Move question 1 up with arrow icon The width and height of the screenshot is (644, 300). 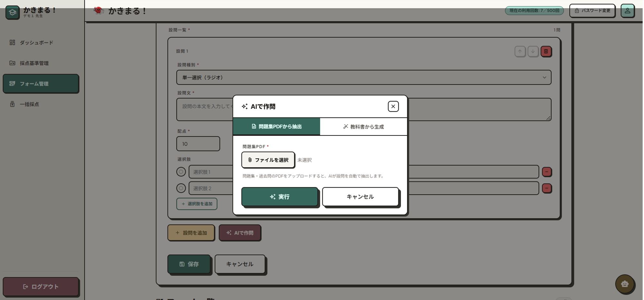tap(520, 52)
